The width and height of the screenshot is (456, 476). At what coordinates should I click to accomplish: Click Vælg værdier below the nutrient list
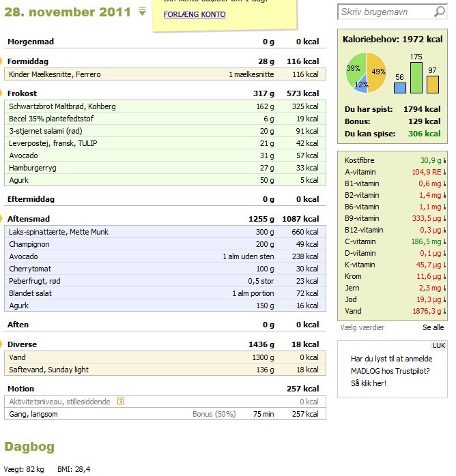(362, 328)
